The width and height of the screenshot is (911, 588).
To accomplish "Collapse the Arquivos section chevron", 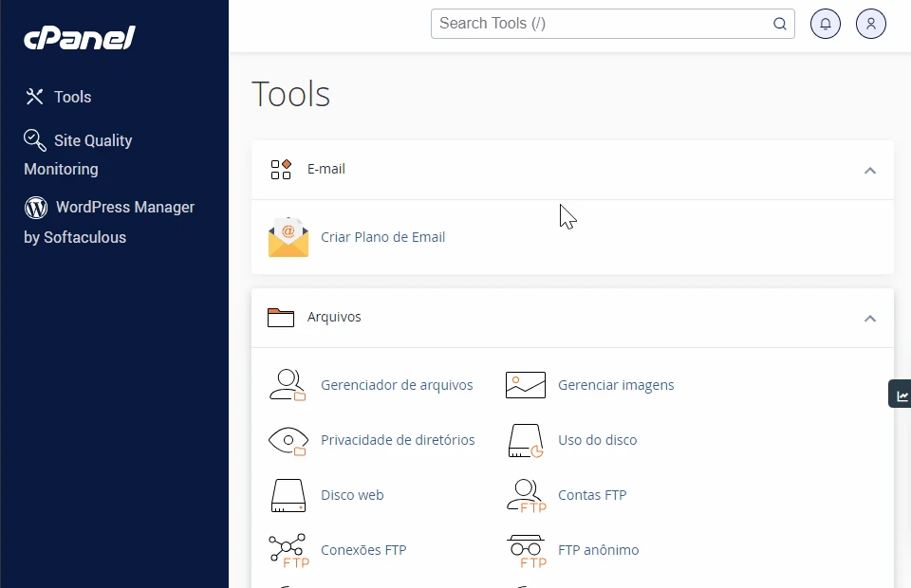I will (870, 319).
